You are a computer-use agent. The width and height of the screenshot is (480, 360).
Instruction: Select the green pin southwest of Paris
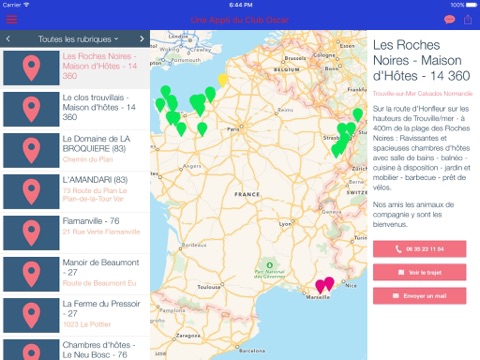click(x=202, y=129)
